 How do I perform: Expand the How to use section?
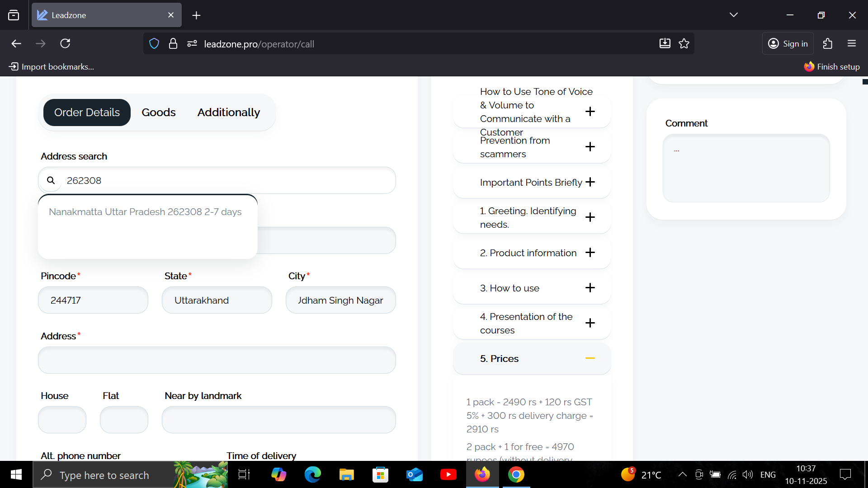tap(590, 288)
